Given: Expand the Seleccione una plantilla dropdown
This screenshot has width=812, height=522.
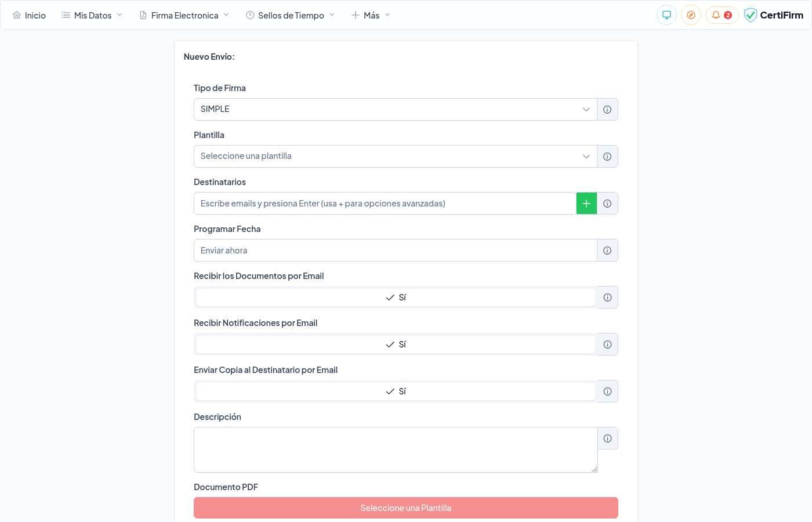Looking at the screenshot, I should 395,157.
